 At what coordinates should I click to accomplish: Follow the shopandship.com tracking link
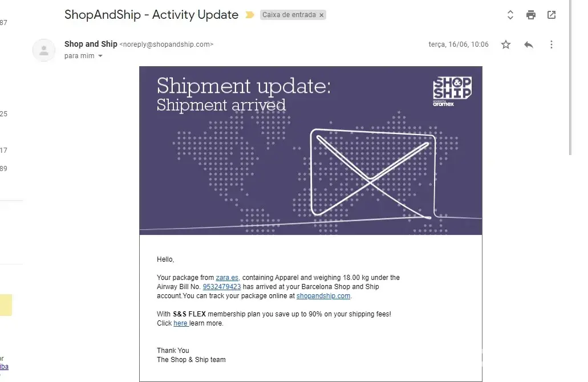pyautogui.click(x=323, y=296)
